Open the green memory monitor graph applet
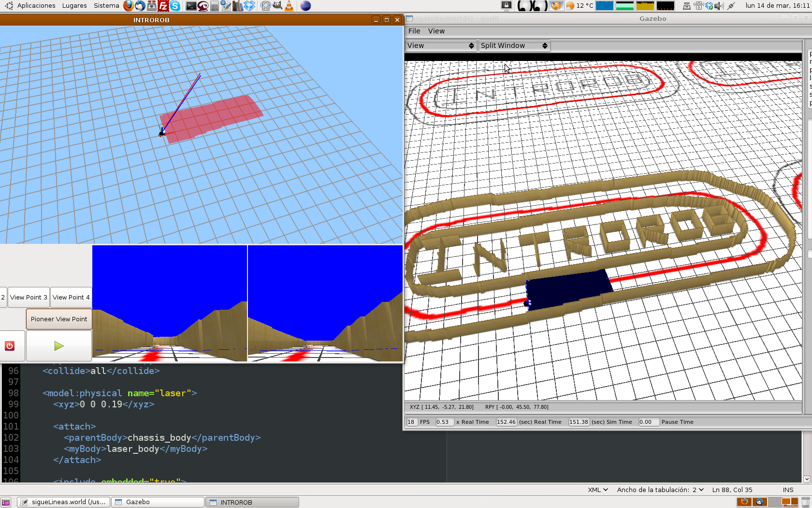 pyautogui.click(x=625, y=6)
